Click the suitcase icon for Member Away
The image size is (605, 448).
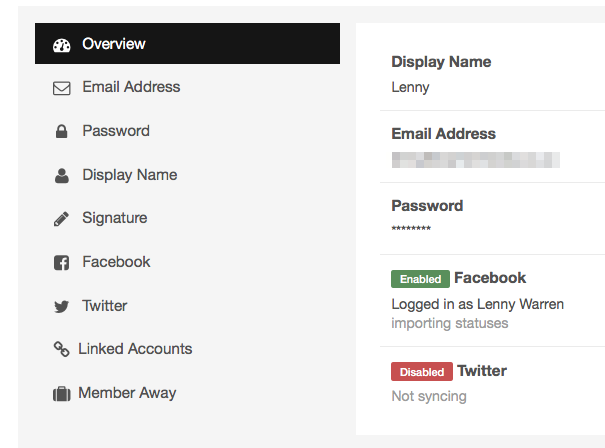point(62,394)
